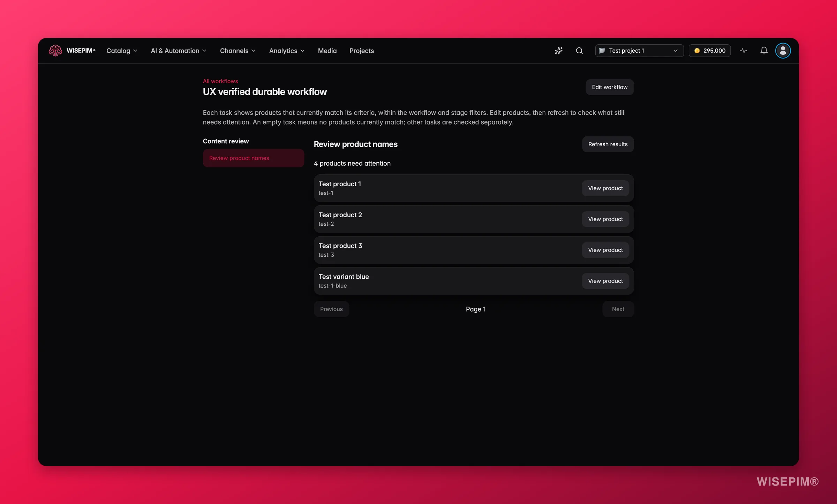Click the test-1-blue SKU text

click(x=332, y=286)
